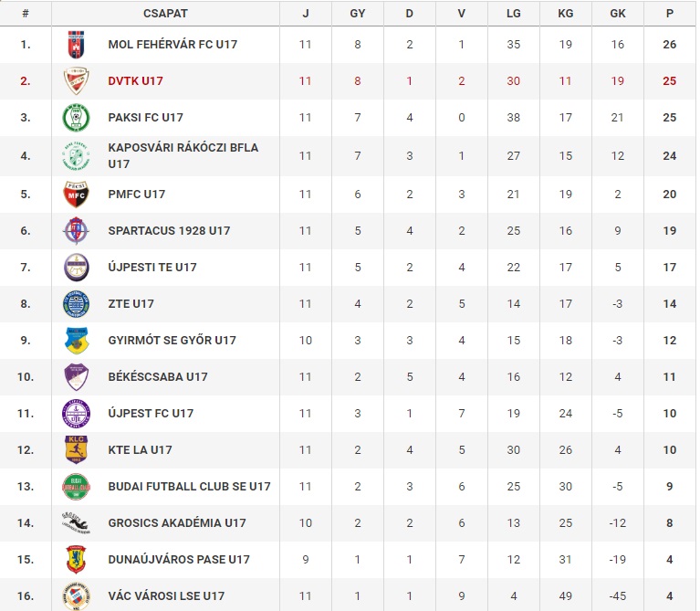Click the Spartacus 1928 U17 crest
This screenshot has width=700, height=611.
pos(76,231)
